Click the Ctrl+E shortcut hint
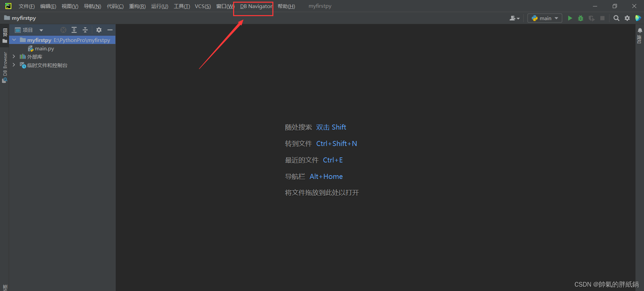The width and height of the screenshot is (644, 291). [x=333, y=160]
